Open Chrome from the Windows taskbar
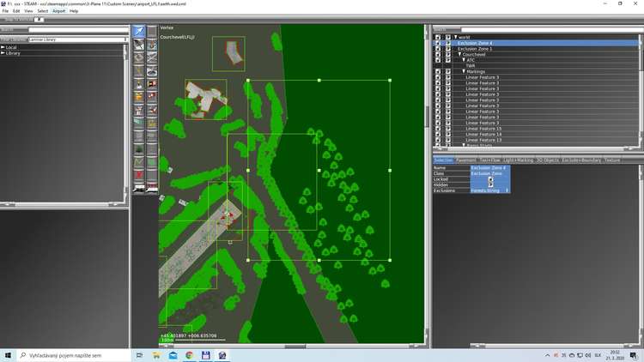The width and height of the screenshot is (644, 362). 188,354
